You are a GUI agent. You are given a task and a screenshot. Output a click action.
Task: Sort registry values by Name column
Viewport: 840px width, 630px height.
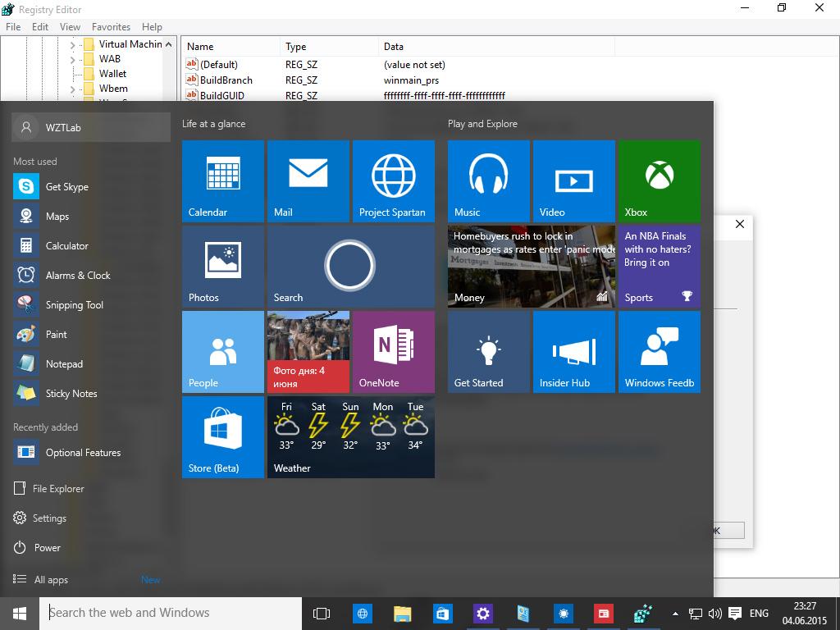(231, 47)
